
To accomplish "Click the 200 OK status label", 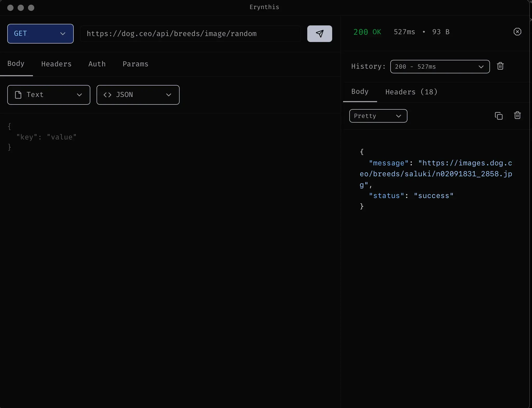I will (x=367, y=32).
